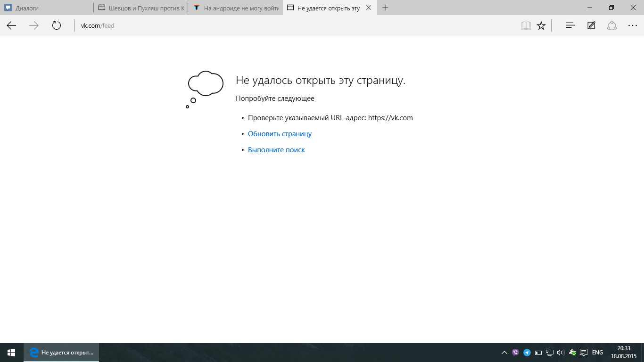Close the active tab 'Не удается открыть эту'
This screenshot has height=362, width=644.
point(369,8)
